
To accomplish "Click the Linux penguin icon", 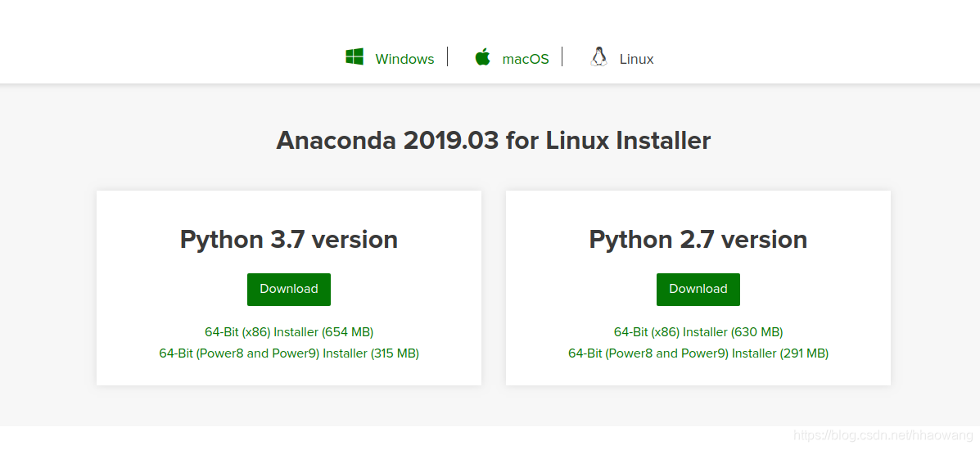I will coord(598,57).
